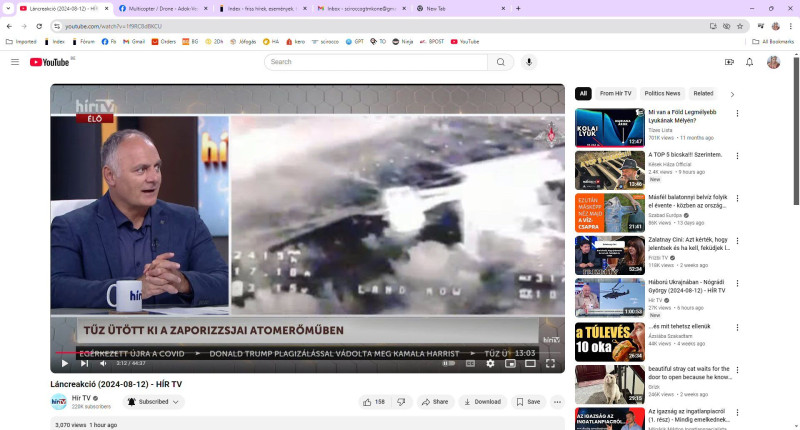Play the video
This screenshot has height=430, width=800.
coord(65,363)
